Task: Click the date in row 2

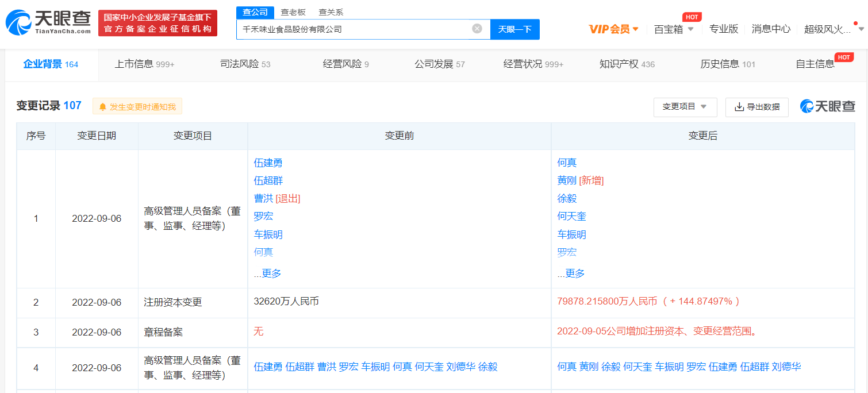Action: click(x=97, y=302)
